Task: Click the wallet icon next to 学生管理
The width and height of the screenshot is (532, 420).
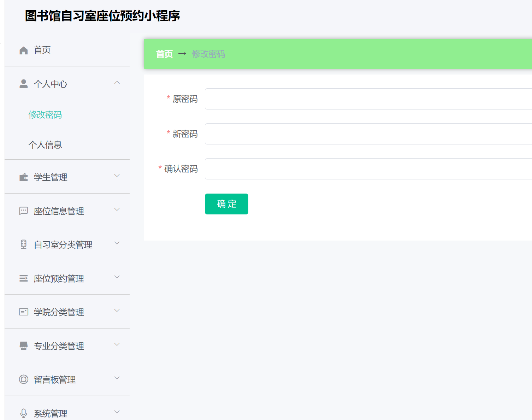Action: point(24,177)
